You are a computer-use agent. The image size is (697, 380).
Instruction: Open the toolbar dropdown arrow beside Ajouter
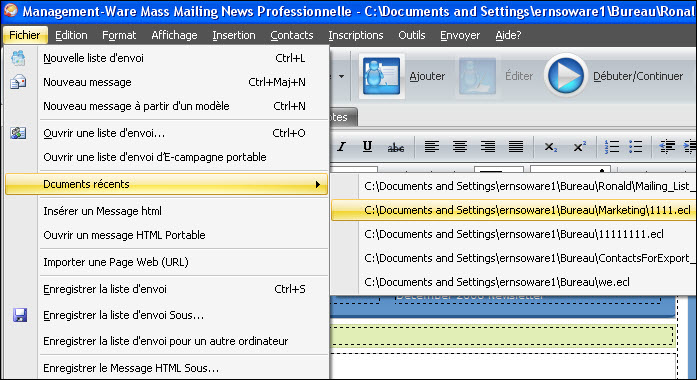click(341, 76)
